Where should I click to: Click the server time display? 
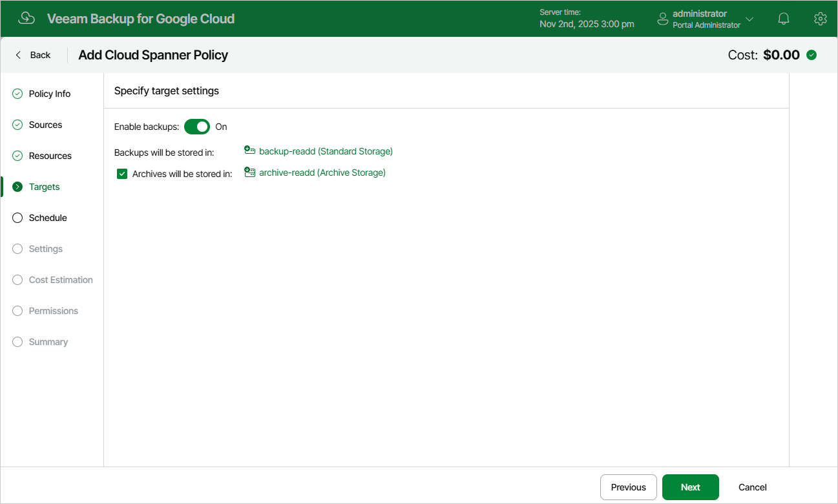587,19
